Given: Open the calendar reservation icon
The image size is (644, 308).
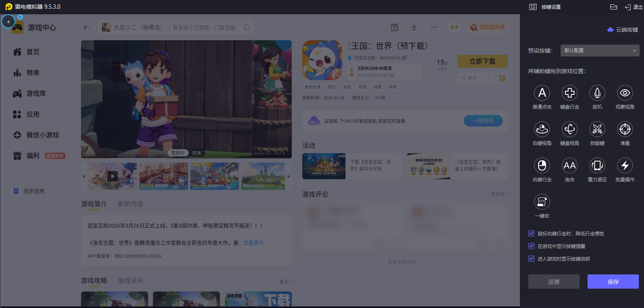Looking at the screenshot, I should (x=394, y=27).
